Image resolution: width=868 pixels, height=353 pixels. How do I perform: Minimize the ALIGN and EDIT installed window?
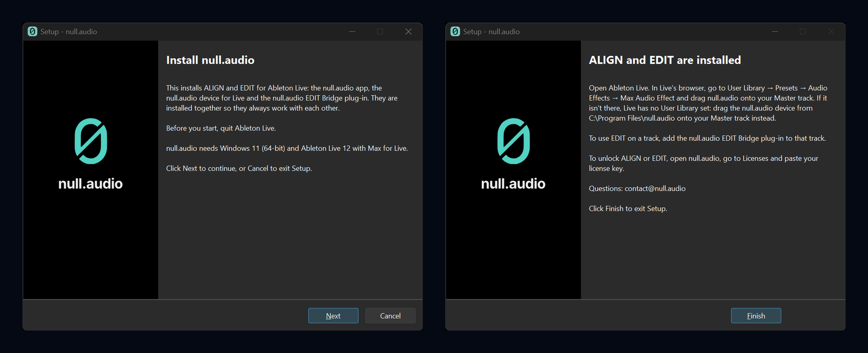pyautogui.click(x=775, y=31)
